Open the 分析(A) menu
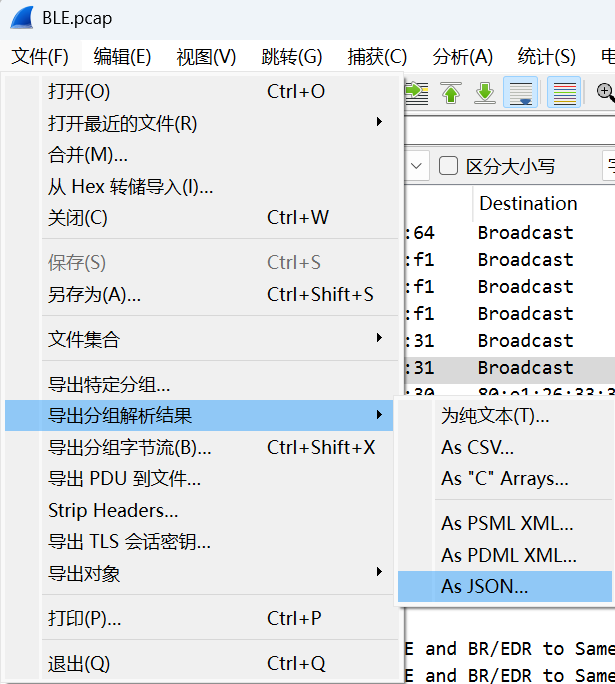Screen dimensions: 615x684 462,57
